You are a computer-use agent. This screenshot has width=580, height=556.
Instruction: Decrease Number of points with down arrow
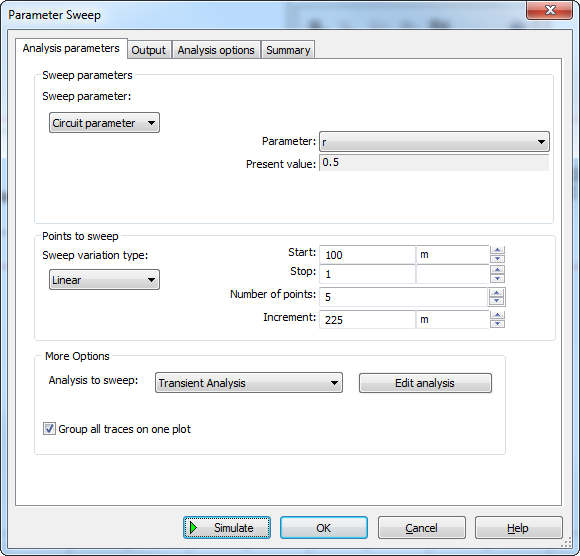pyautogui.click(x=497, y=301)
